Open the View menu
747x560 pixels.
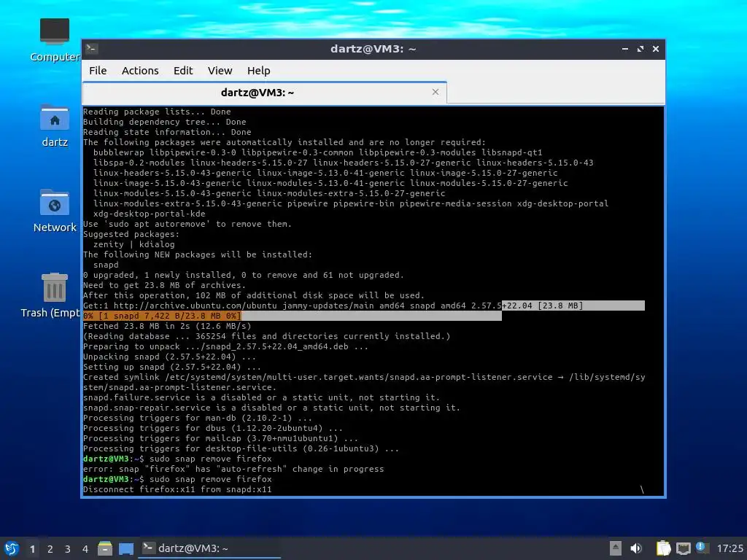[x=220, y=71]
